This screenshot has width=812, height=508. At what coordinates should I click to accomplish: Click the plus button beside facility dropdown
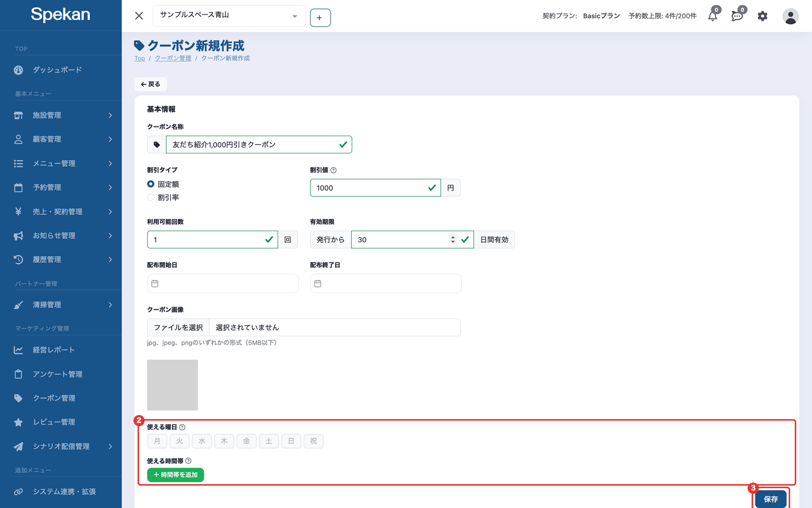click(x=320, y=18)
